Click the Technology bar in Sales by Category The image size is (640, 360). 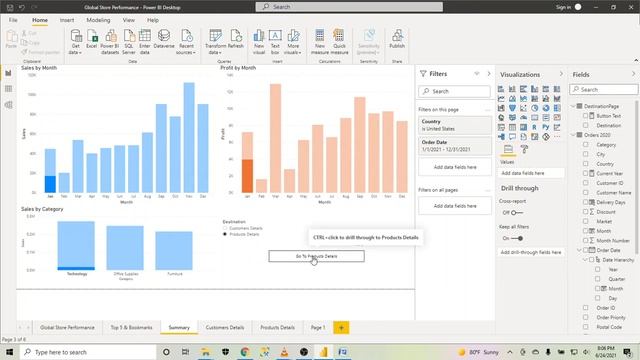pyautogui.click(x=76, y=245)
